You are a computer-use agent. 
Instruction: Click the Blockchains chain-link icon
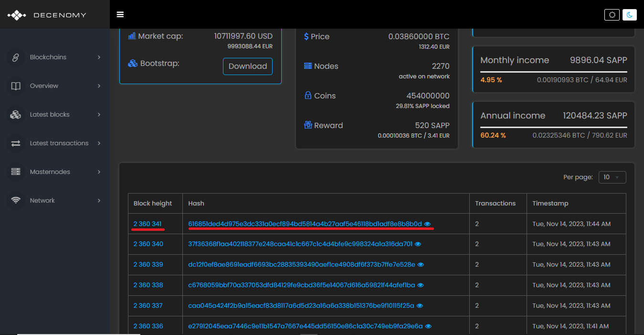(16, 57)
